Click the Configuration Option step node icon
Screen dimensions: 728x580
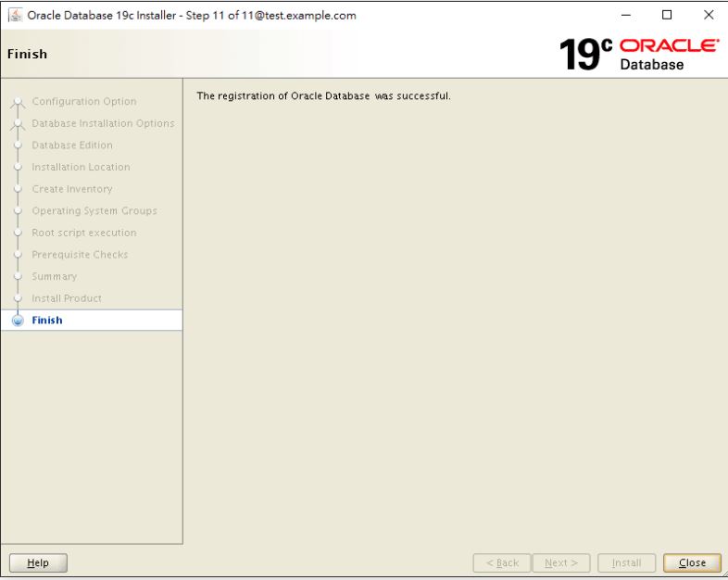tap(18, 101)
